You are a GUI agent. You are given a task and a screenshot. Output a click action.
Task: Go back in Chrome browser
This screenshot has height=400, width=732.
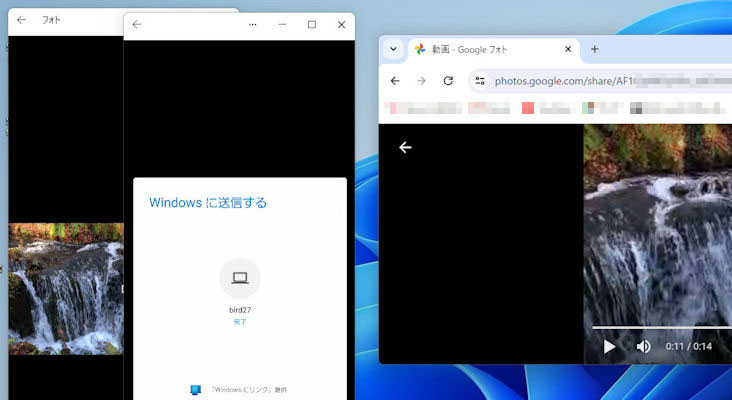(x=395, y=81)
